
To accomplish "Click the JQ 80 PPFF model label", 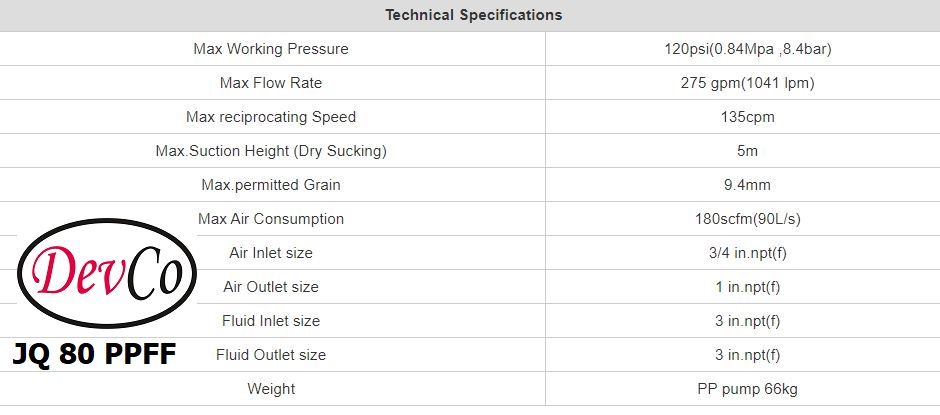I will 94,353.
